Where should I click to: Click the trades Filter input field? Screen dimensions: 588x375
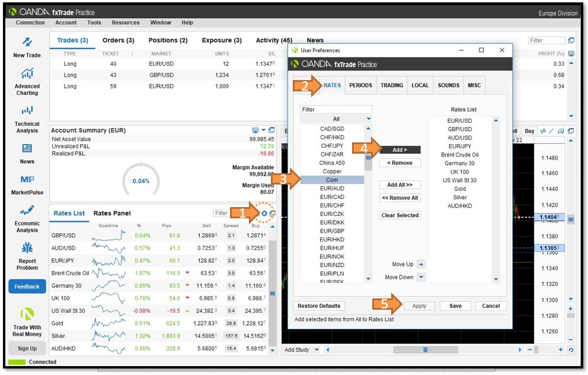click(547, 40)
